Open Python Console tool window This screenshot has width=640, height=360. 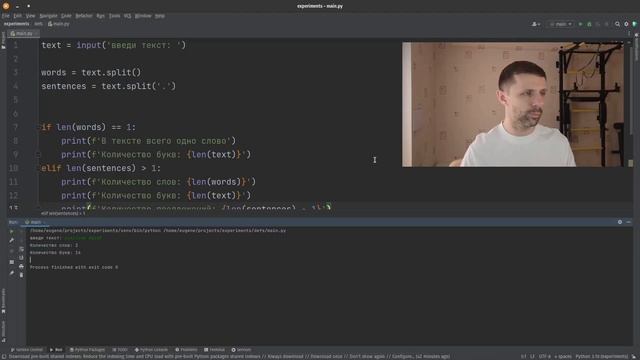pos(151,350)
